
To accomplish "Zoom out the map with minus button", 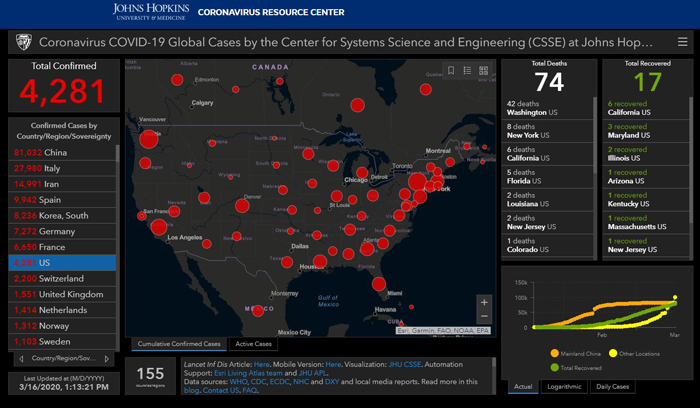I will (484, 316).
